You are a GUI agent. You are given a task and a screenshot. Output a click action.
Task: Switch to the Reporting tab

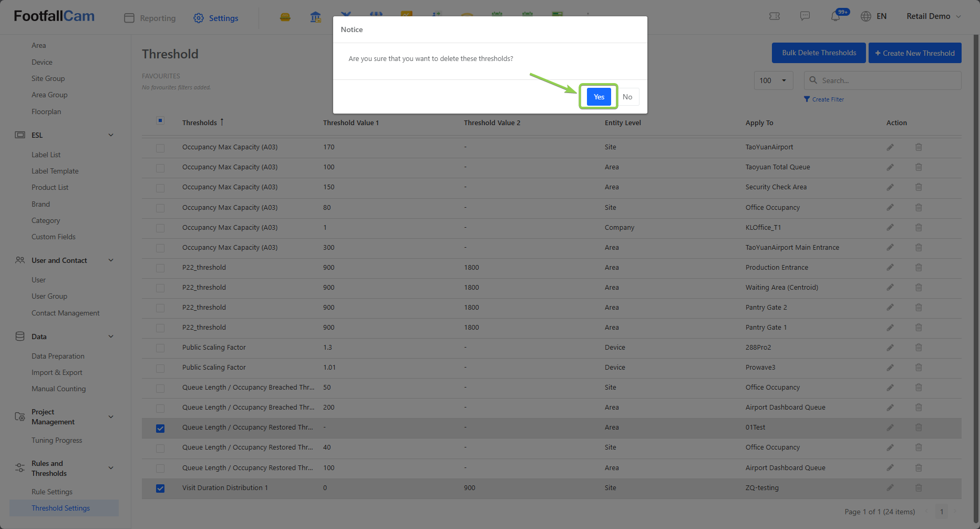(x=150, y=18)
